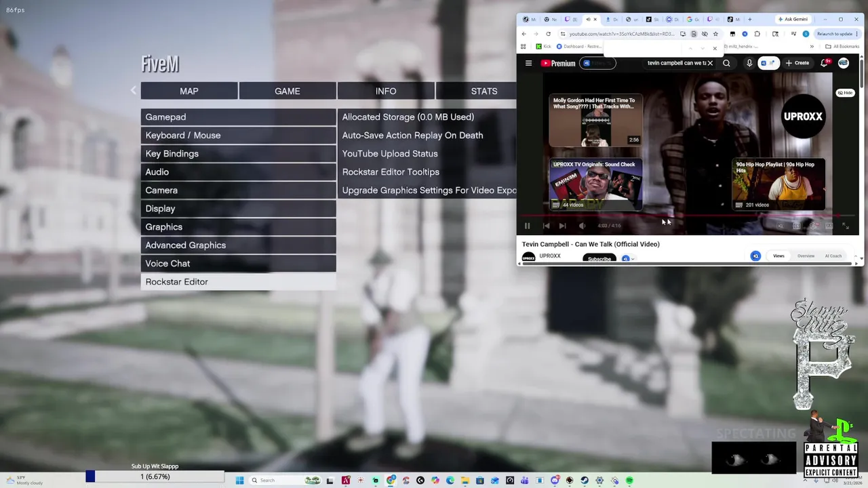
Task: Open a new Chrome tab with plus
Action: (x=749, y=20)
